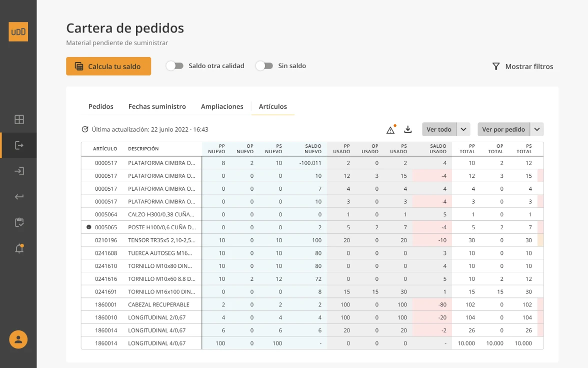This screenshot has width=588, height=368.
Task: Click the funnel filter icon
Action: (496, 67)
